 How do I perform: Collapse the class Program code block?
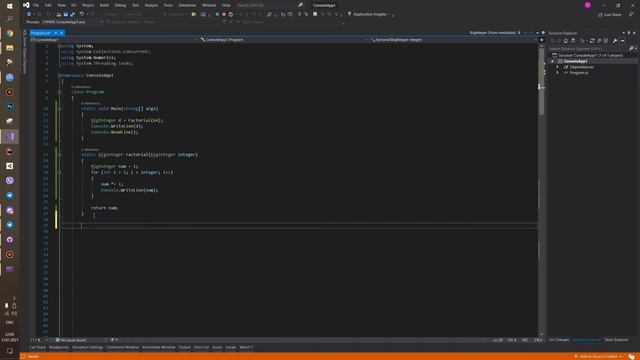pos(60,92)
